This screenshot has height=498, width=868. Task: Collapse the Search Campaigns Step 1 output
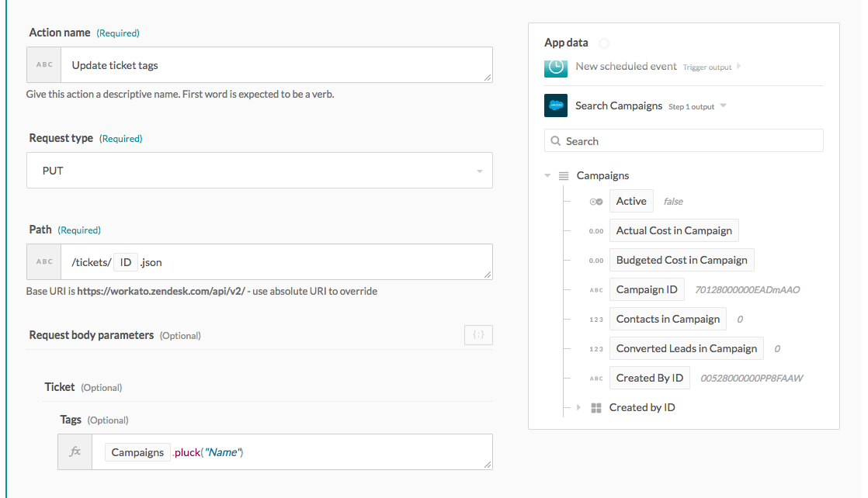tap(724, 105)
